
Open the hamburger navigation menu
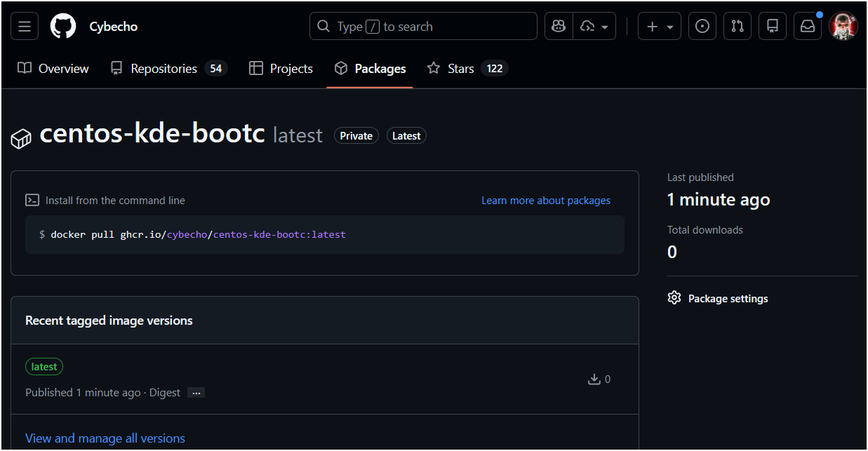pos(25,27)
